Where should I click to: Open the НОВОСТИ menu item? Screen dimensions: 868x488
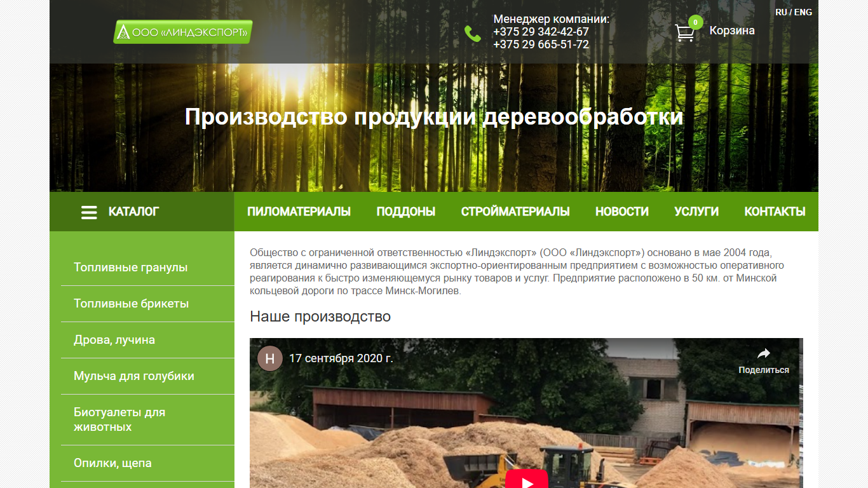(622, 212)
